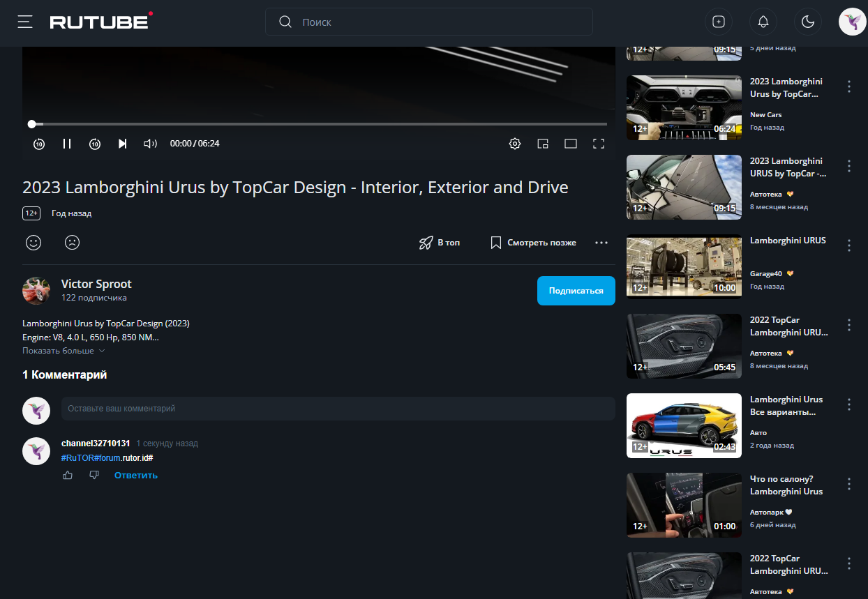This screenshot has width=868, height=599.
Task: Open options for Все варианты video
Action: pos(849,404)
